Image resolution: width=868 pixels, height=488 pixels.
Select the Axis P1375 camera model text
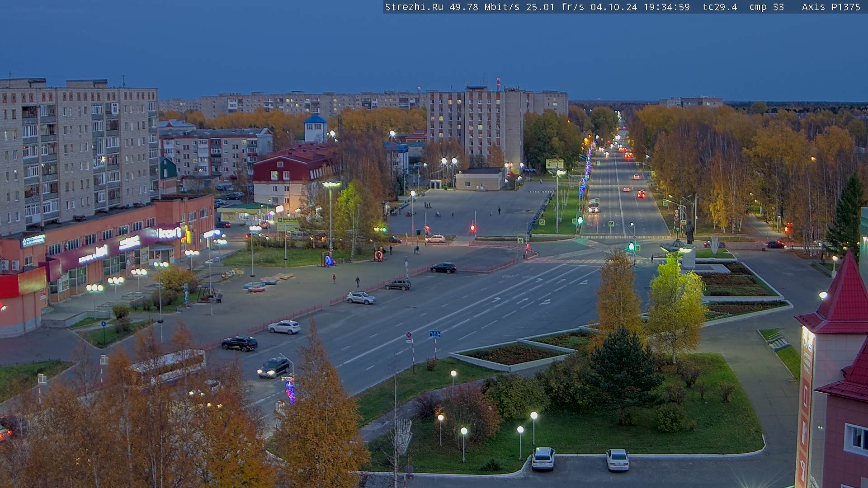click(x=831, y=7)
